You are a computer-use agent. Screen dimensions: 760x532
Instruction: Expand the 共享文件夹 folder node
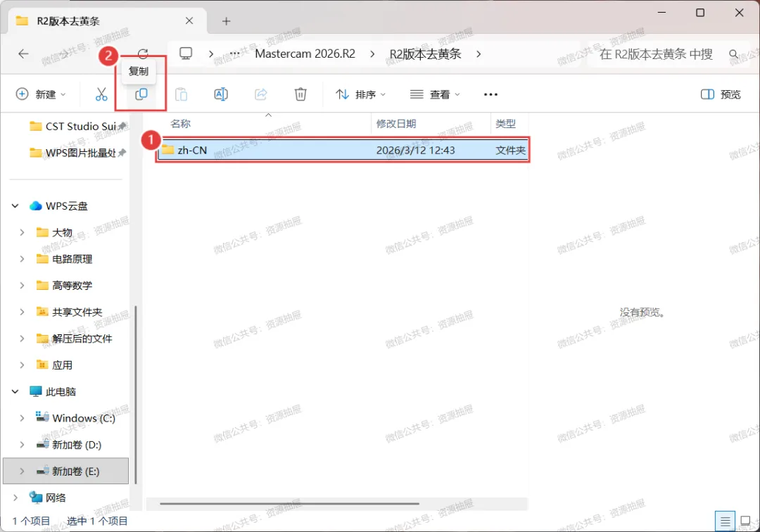[22, 312]
